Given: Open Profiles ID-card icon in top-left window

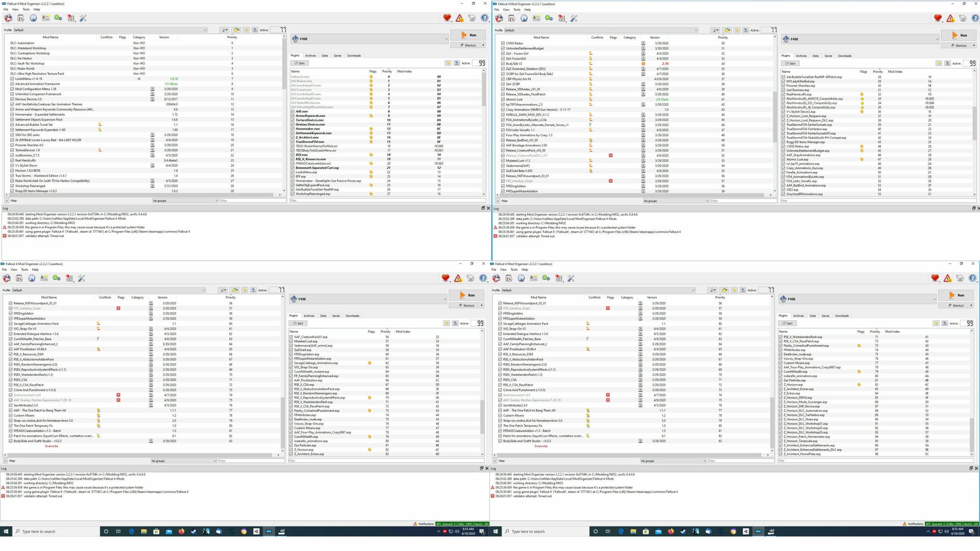Looking at the screenshot, I should (x=46, y=18).
